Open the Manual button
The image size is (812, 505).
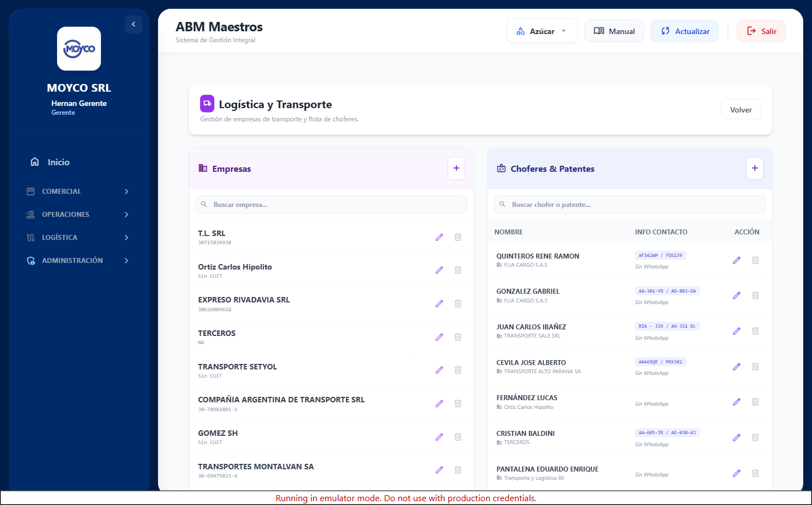coord(614,31)
